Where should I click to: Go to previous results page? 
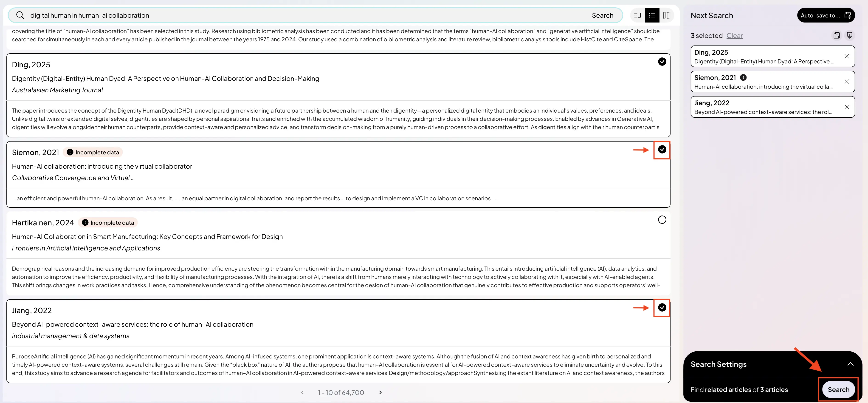[302, 392]
